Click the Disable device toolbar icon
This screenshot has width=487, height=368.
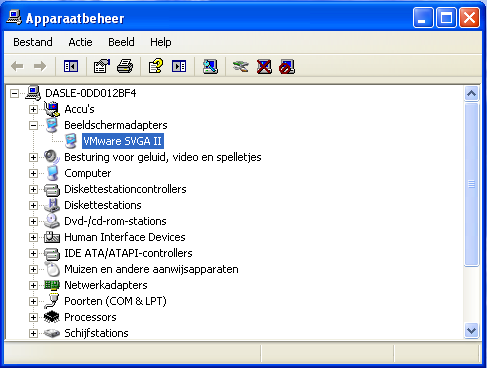pos(287,66)
